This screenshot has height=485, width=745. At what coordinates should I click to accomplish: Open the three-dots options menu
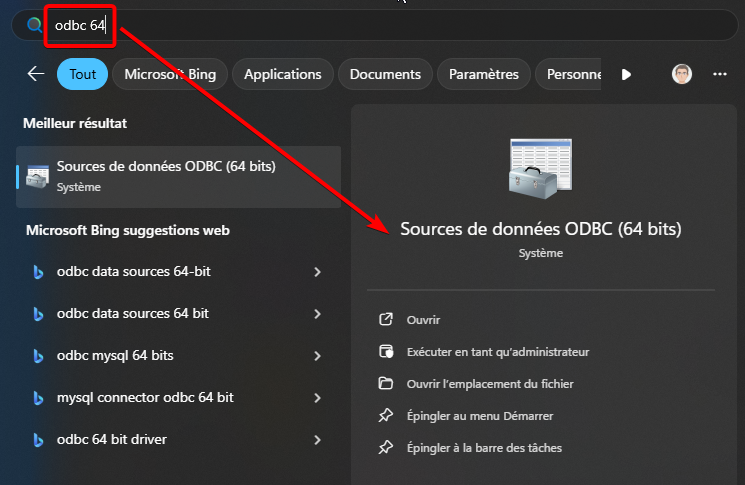(720, 74)
